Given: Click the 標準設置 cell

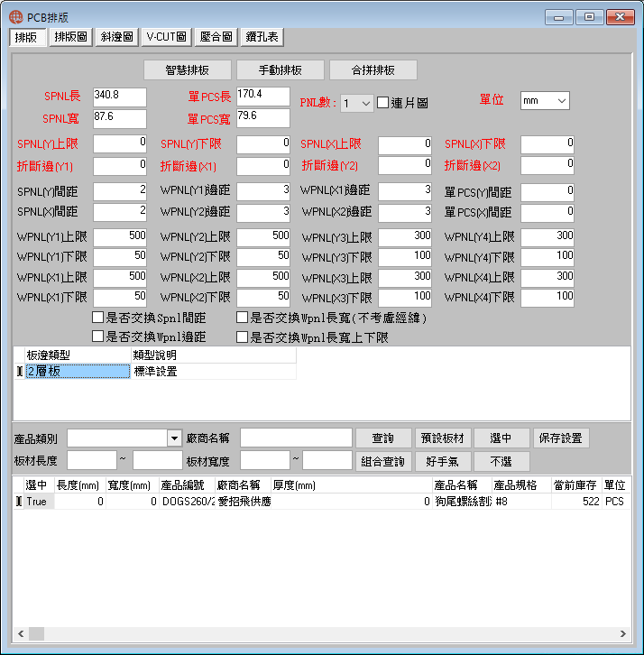Looking at the screenshot, I should [214, 372].
